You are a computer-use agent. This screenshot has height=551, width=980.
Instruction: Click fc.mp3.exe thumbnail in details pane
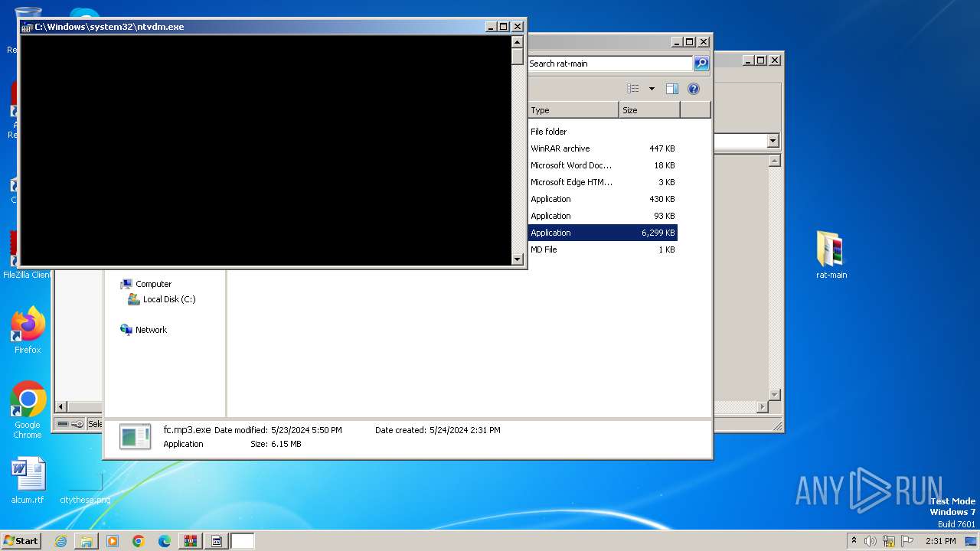click(x=136, y=437)
